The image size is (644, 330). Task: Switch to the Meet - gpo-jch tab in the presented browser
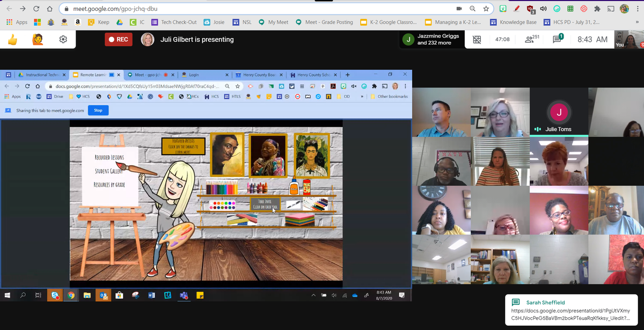point(151,75)
